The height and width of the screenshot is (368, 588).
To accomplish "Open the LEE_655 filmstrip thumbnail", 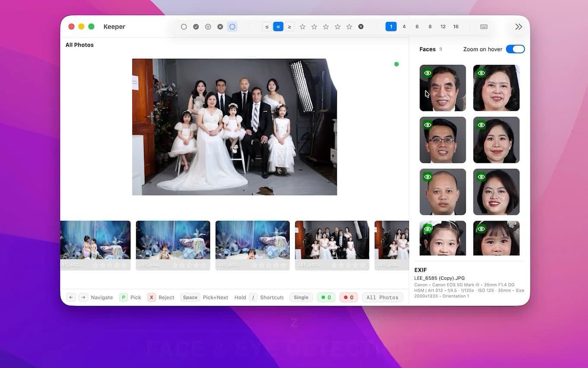I will point(252,245).
